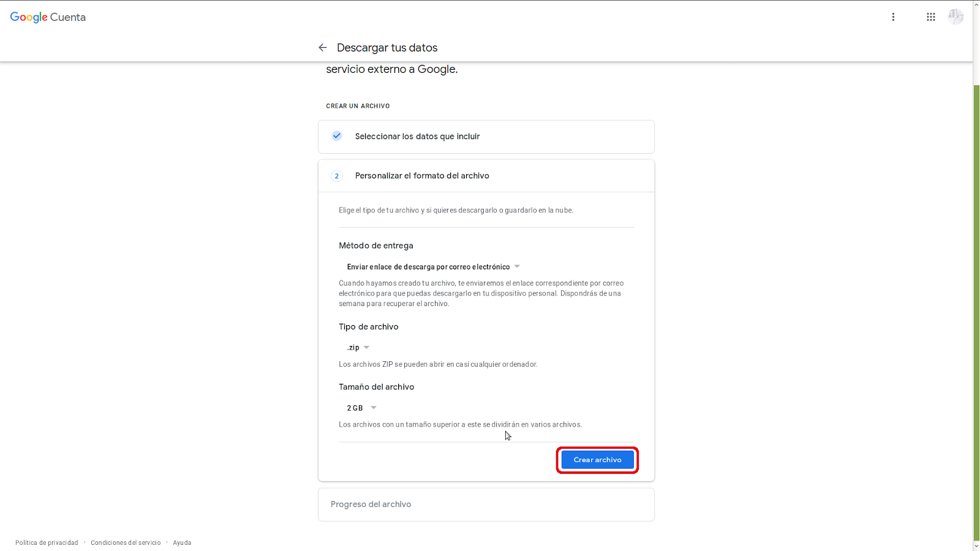Open the Ayuda link

[x=182, y=542]
